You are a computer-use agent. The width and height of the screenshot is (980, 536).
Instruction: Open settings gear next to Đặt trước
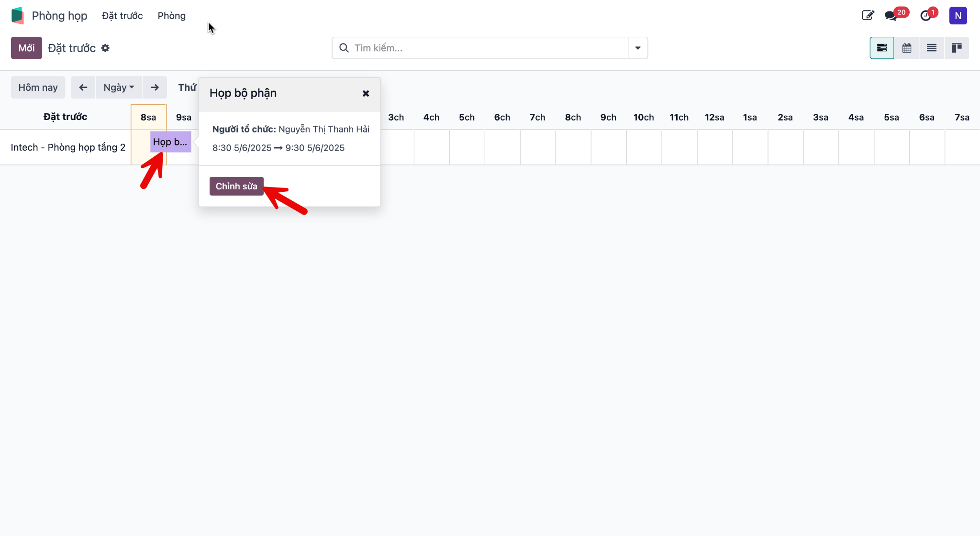coord(105,48)
